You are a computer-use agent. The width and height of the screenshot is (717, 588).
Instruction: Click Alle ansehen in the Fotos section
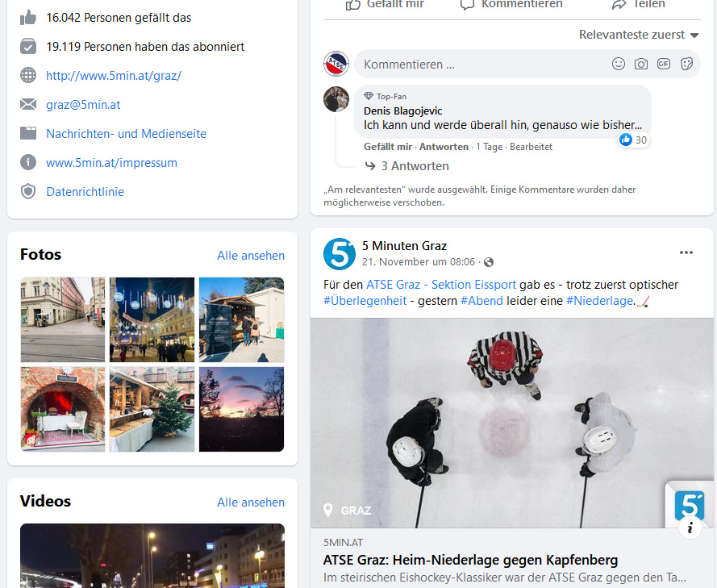coord(251,256)
